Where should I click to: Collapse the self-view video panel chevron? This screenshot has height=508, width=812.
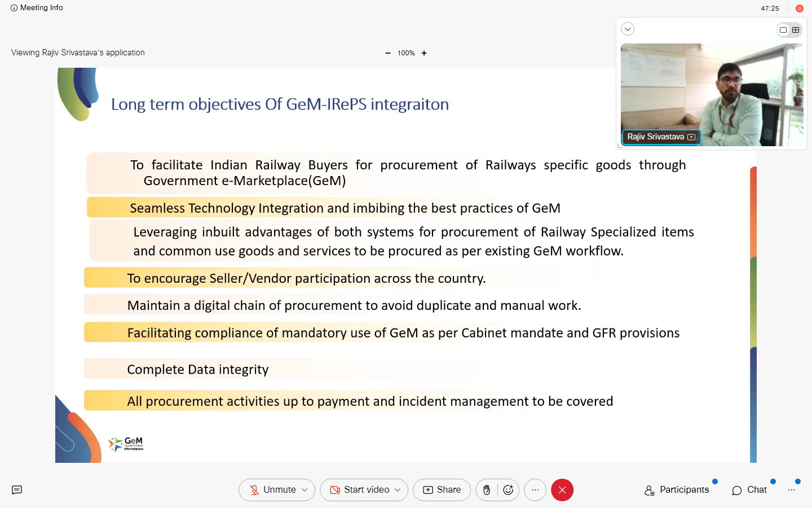pyautogui.click(x=628, y=29)
